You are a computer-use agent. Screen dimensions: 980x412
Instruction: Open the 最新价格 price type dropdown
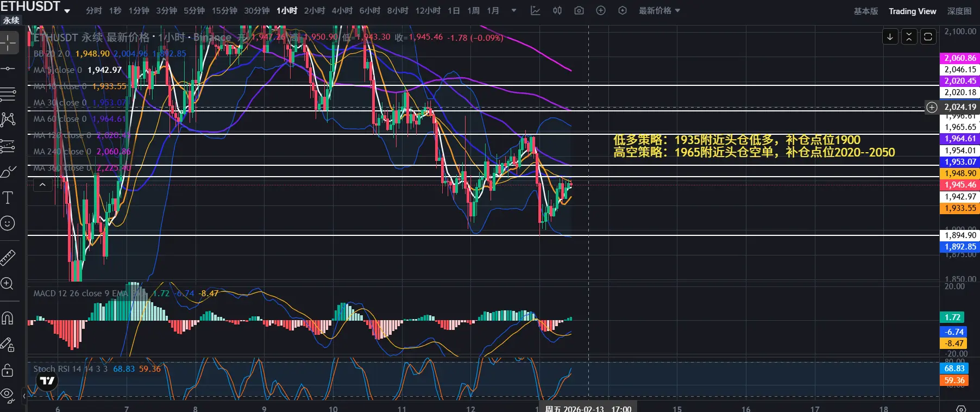coord(659,10)
